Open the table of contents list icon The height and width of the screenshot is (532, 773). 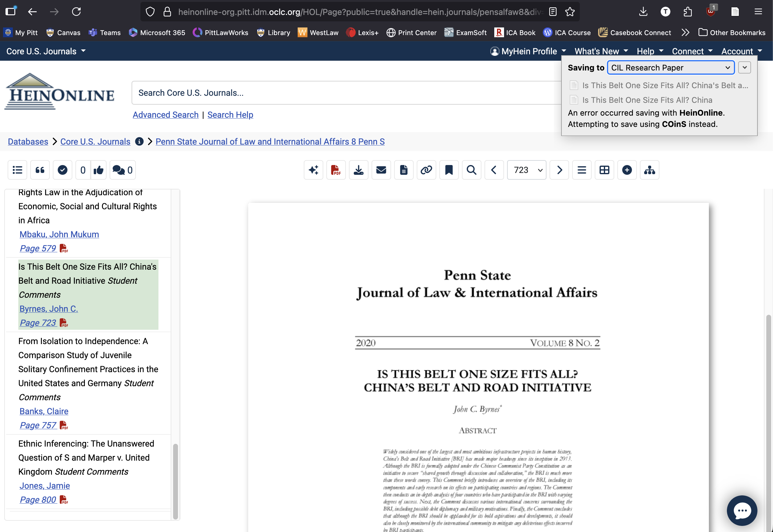click(17, 170)
